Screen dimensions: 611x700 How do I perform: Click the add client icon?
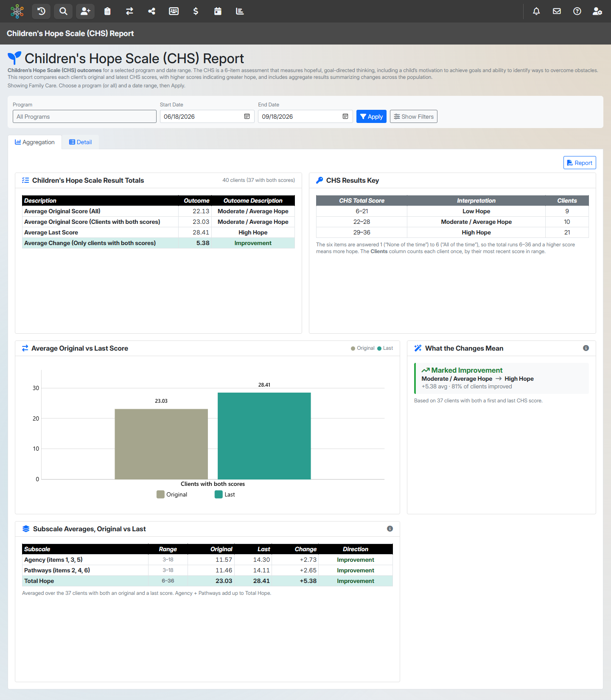point(85,11)
